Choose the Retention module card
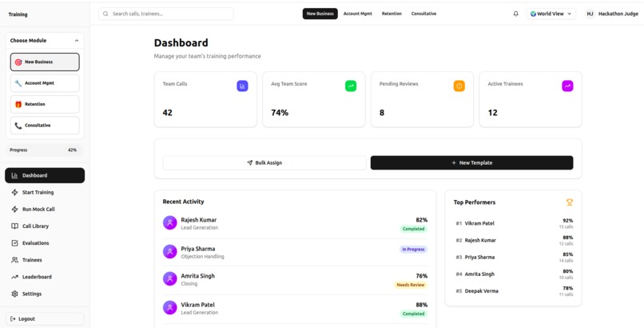 click(45, 105)
